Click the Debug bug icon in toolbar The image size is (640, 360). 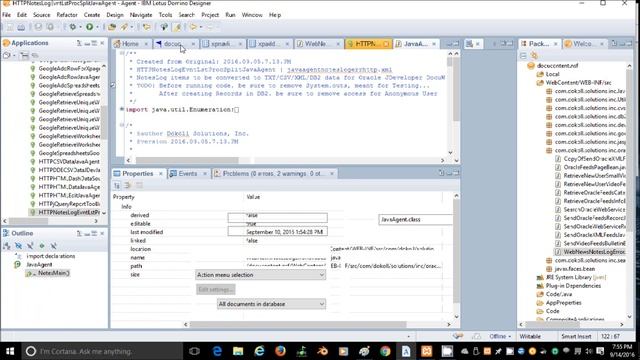pyautogui.click(x=72, y=27)
